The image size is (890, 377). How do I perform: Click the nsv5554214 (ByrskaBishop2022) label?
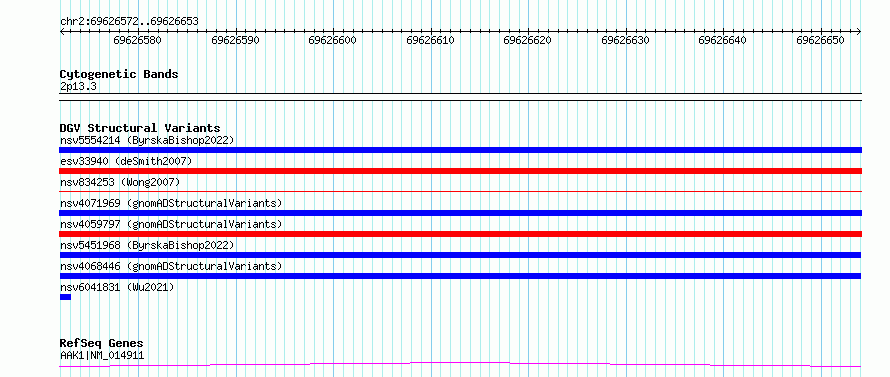click(147, 140)
